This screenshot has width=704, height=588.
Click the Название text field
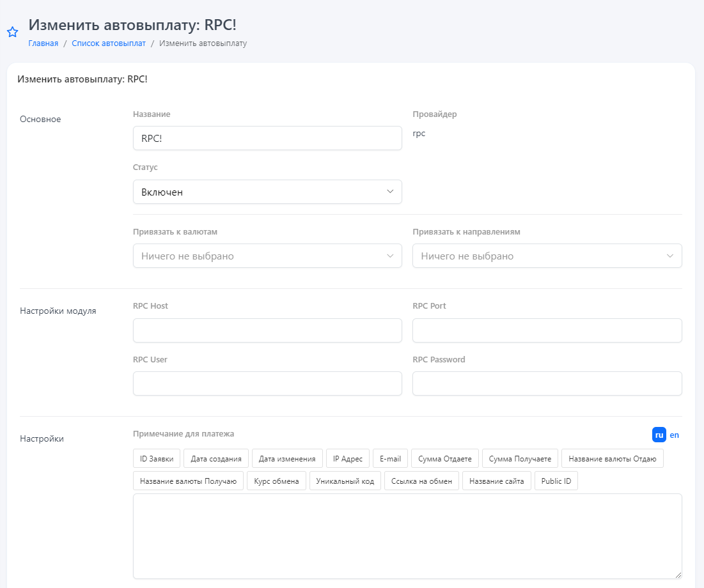(267, 138)
